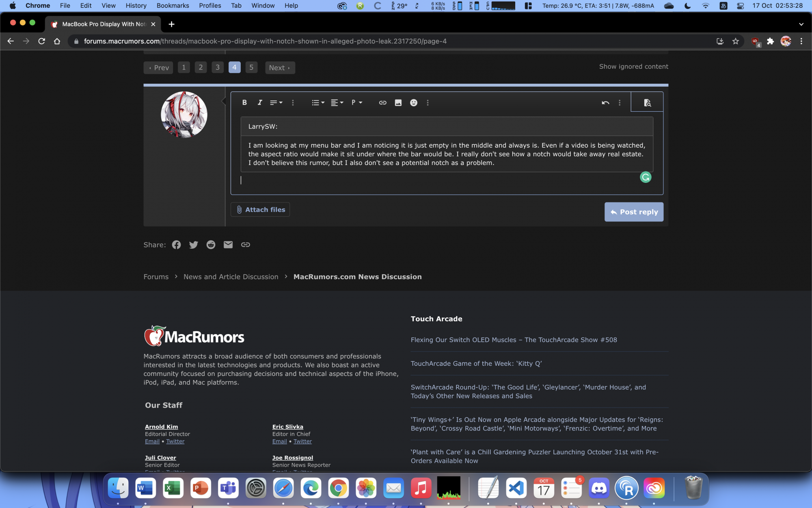Open Show ignored content link

coord(633,66)
